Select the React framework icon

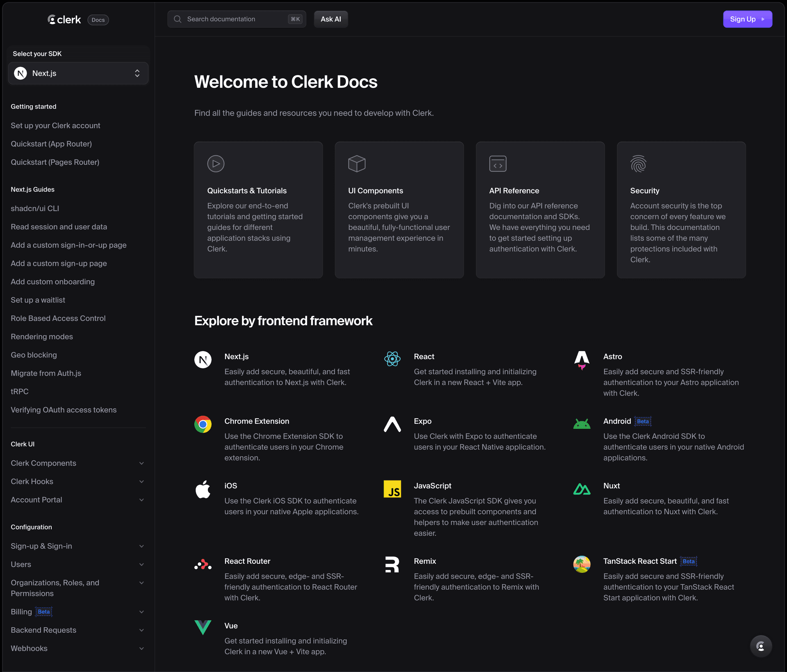coord(392,359)
